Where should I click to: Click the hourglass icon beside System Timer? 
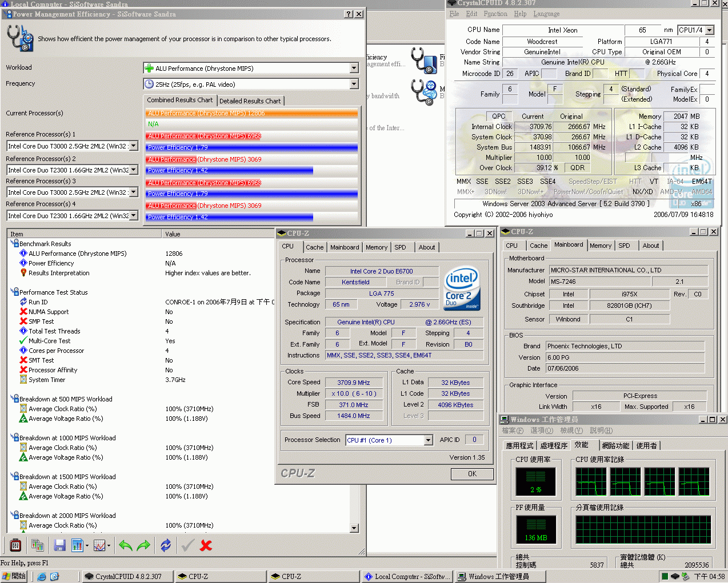(x=23, y=380)
